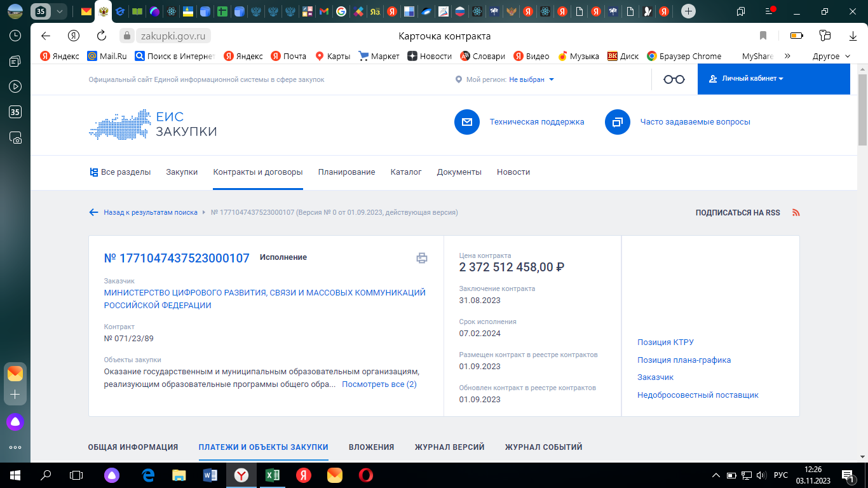
Task: Open browser history clock icon in sidebar
Action: click(15, 36)
